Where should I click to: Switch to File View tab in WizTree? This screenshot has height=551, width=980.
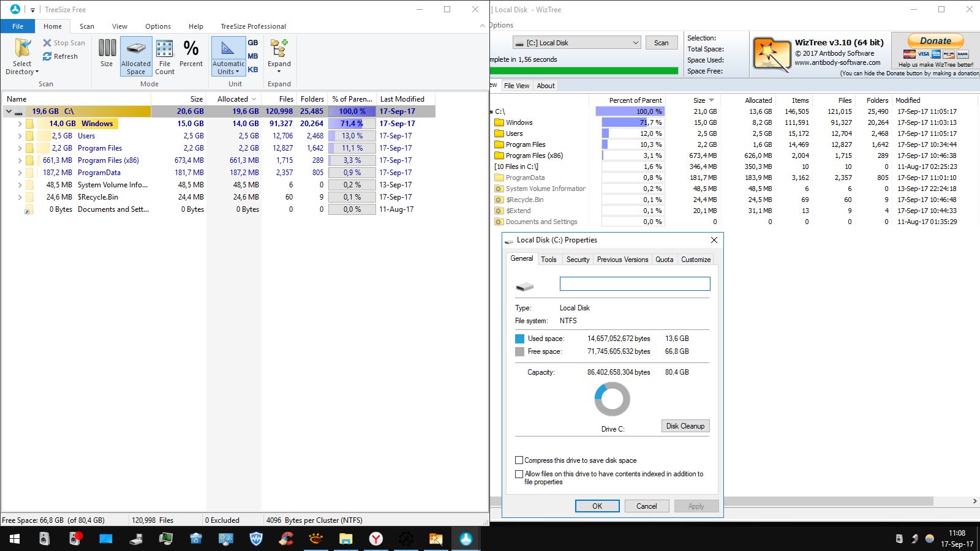pos(516,86)
